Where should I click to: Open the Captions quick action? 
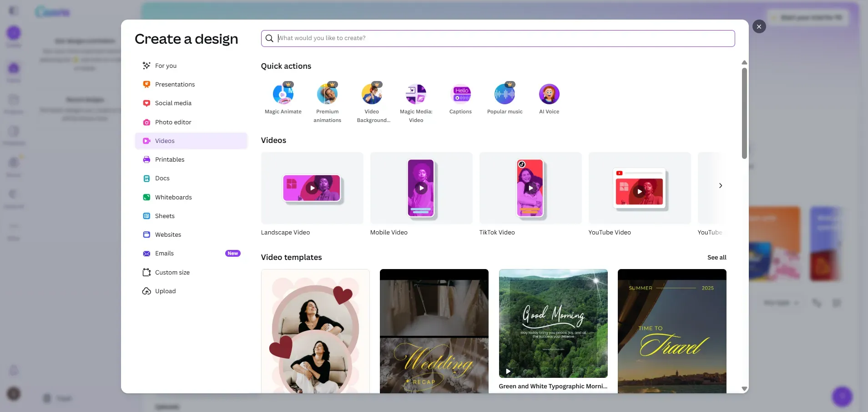[x=460, y=98]
